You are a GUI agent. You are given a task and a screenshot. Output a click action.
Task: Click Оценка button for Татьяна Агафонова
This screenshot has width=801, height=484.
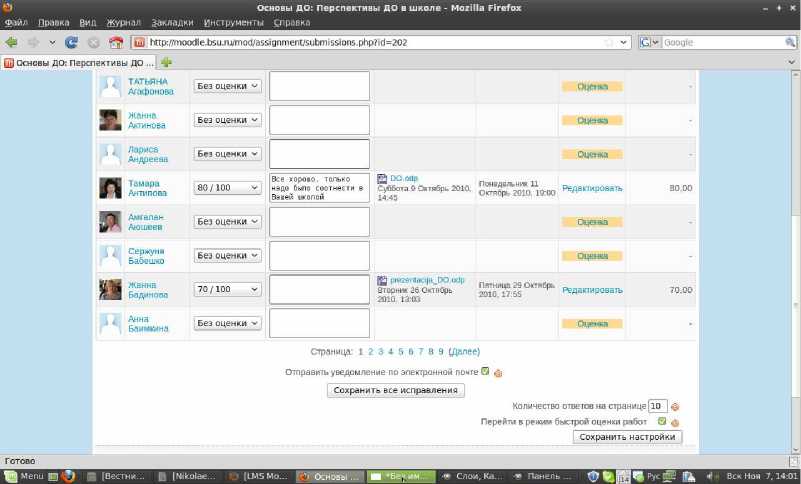tap(593, 86)
